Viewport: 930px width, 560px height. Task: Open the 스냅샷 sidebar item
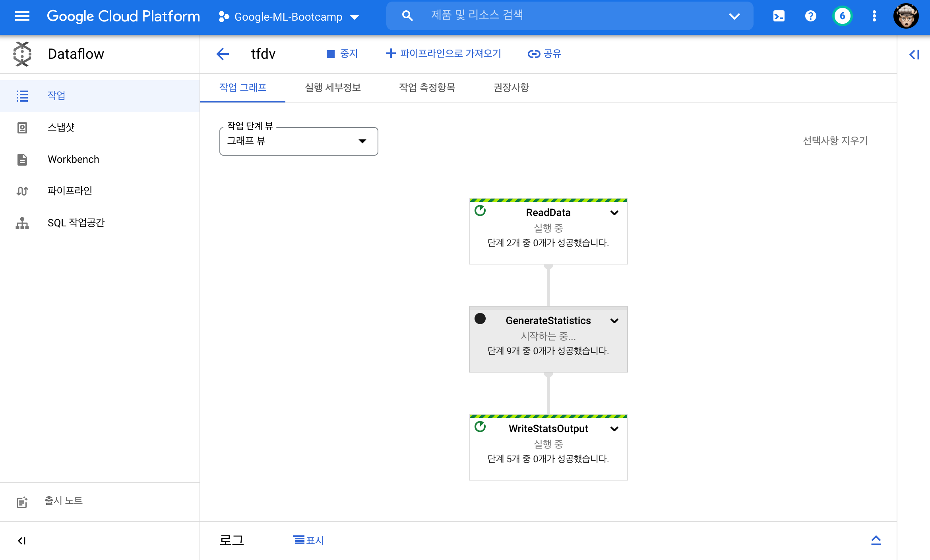61,127
